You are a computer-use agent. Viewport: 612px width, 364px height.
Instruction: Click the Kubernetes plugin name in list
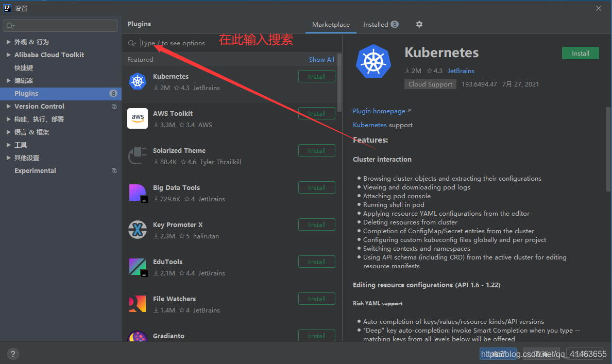point(171,77)
